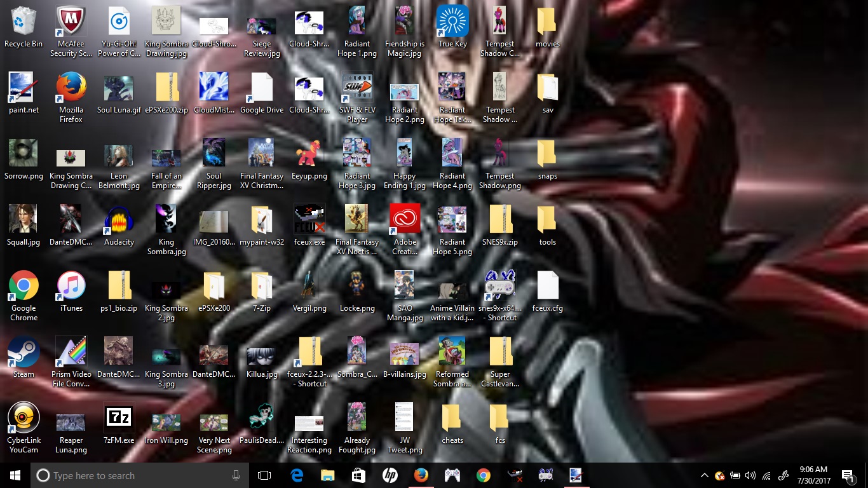This screenshot has height=488, width=868.
Task: Open the Windows Start menu
Action: pos(15,475)
